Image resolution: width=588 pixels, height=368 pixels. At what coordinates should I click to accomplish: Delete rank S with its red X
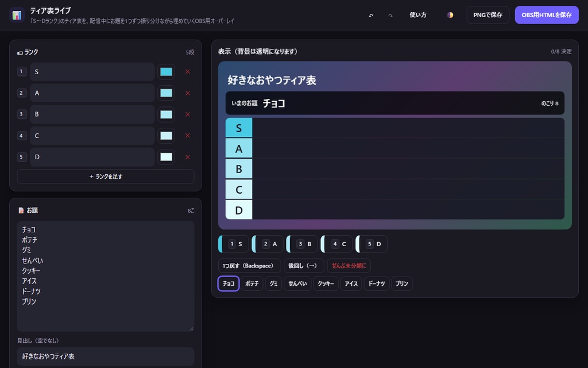click(x=188, y=72)
